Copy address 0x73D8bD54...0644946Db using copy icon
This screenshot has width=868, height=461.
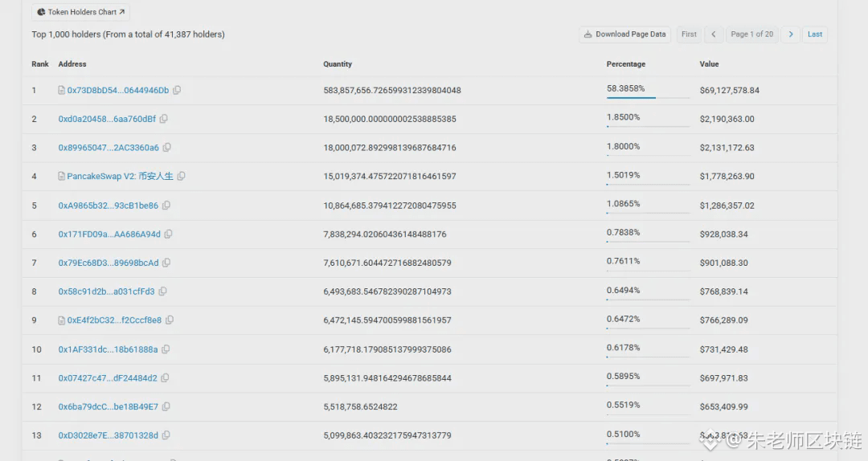[177, 90]
